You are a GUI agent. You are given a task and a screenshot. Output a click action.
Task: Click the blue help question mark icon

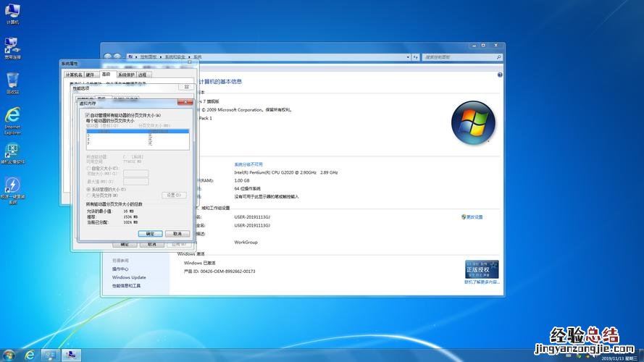pyautogui.click(x=500, y=75)
